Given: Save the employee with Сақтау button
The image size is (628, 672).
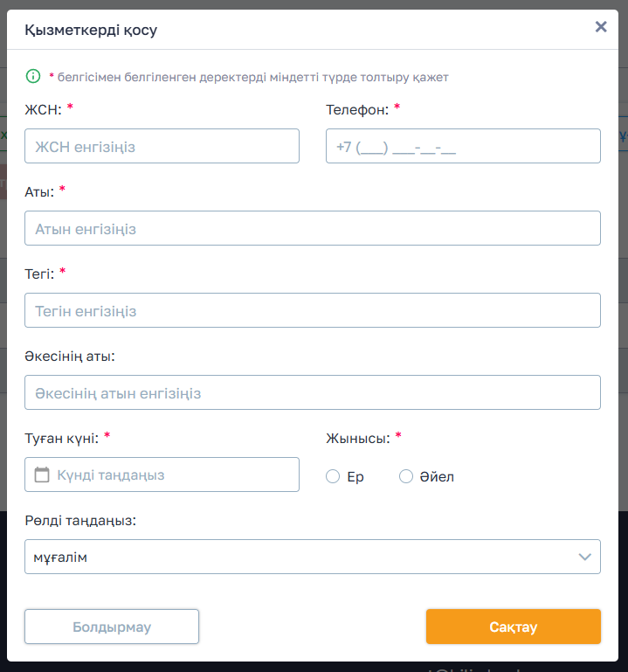Looking at the screenshot, I should click(513, 627).
